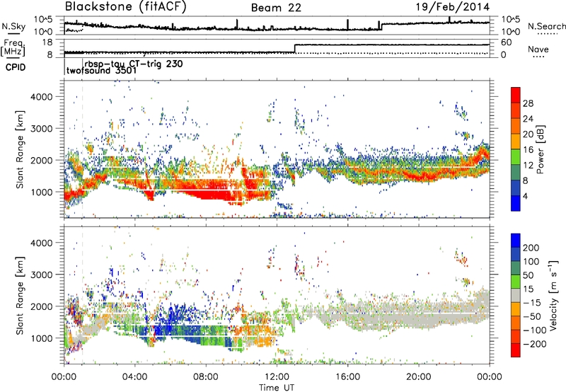Pick the Power colorbar segment between 20 and 24
566x392 pixels.
(516, 126)
